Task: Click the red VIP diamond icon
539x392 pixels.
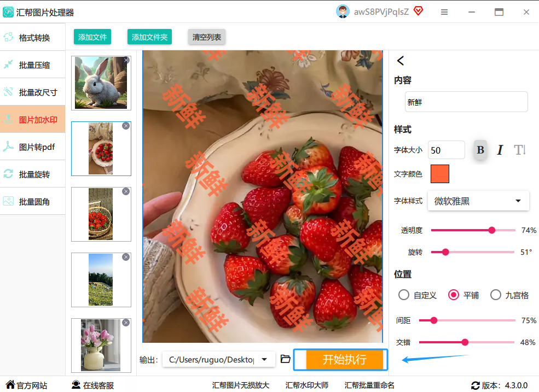Action: coord(418,11)
